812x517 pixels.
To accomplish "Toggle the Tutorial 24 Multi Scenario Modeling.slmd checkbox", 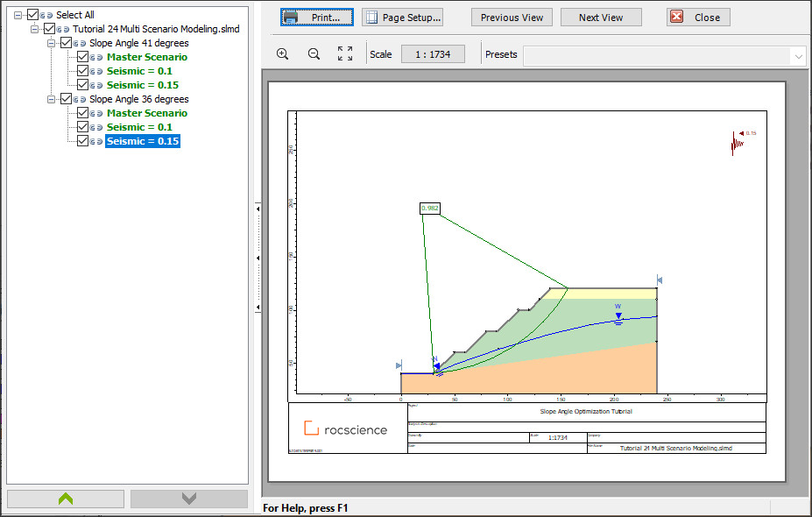I will coord(49,29).
